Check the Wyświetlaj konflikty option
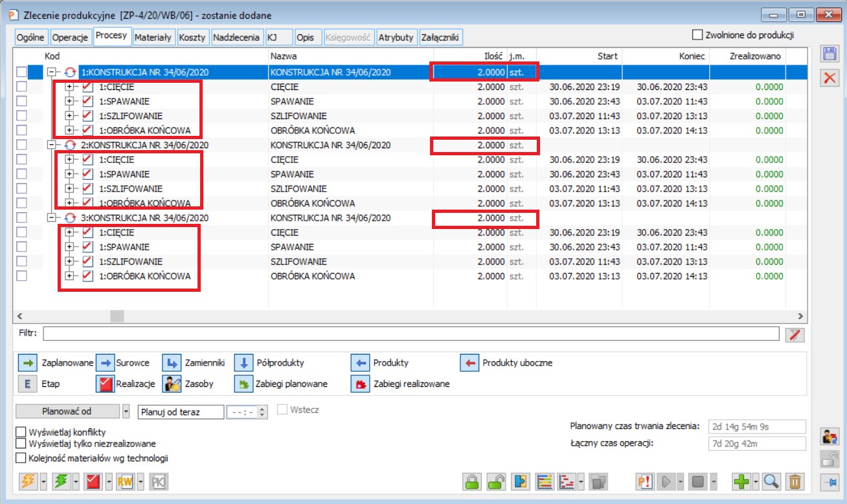Image resolution: width=847 pixels, height=504 pixels. (x=21, y=432)
